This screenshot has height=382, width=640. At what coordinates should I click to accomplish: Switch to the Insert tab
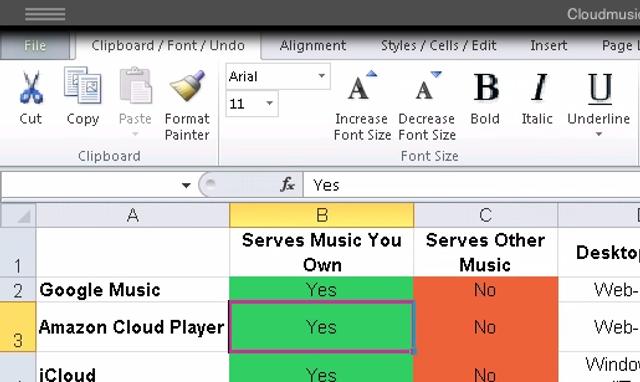pos(549,45)
